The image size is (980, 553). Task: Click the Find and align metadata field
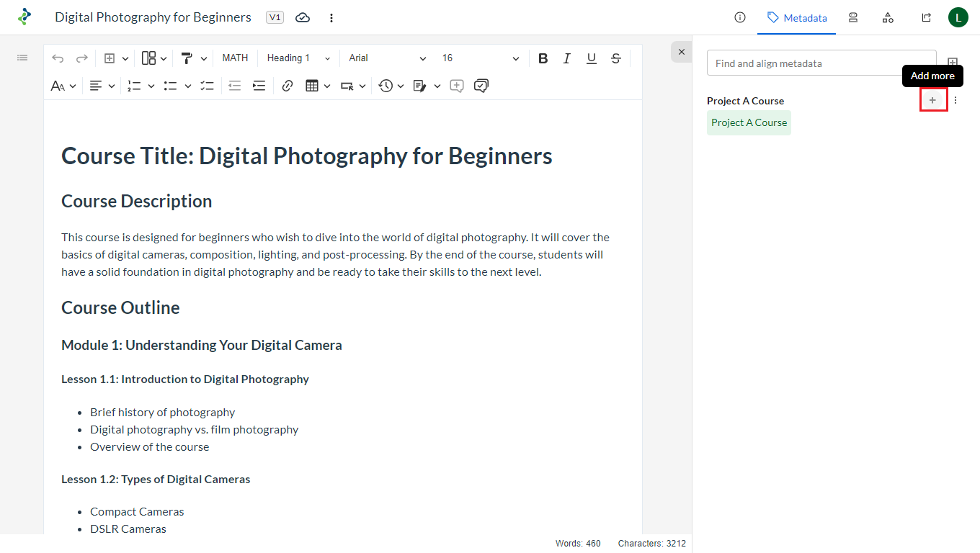click(821, 63)
